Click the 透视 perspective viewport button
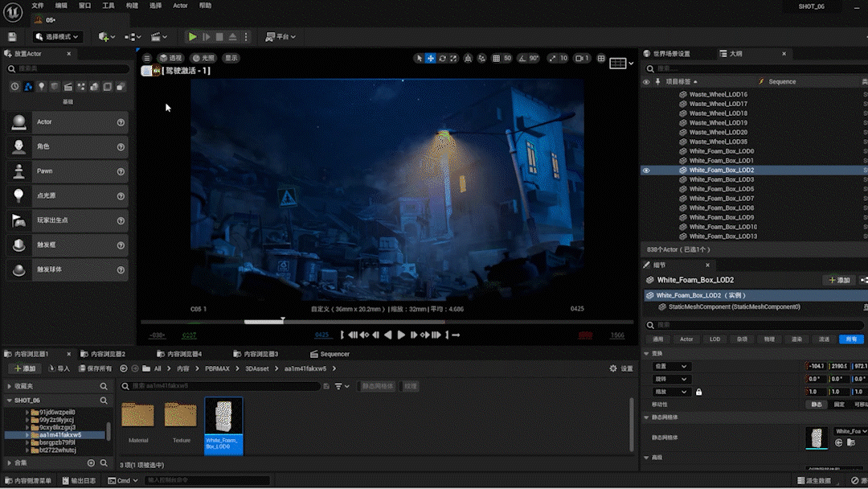Viewport: 868px width, 489px height. [170, 58]
